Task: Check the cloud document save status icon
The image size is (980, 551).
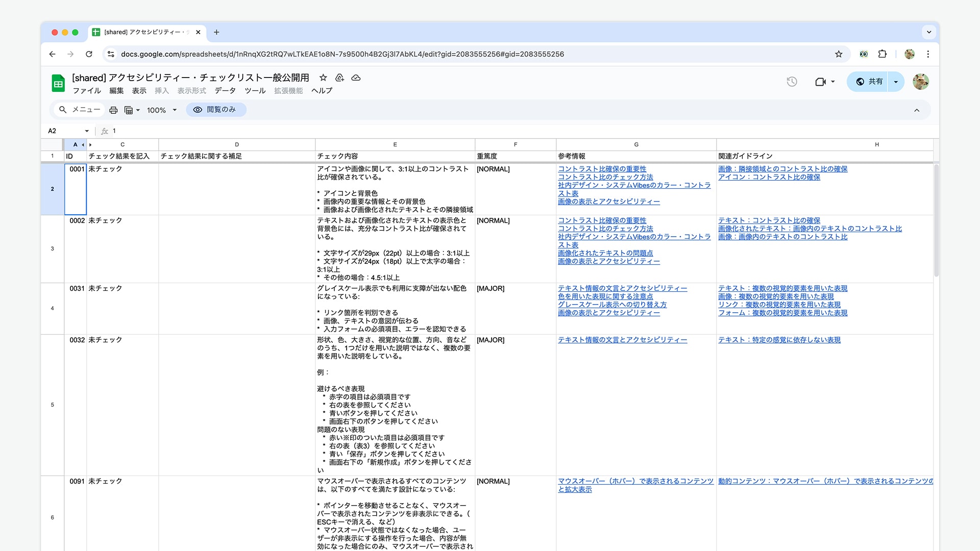Action: pyautogui.click(x=356, y=78)
